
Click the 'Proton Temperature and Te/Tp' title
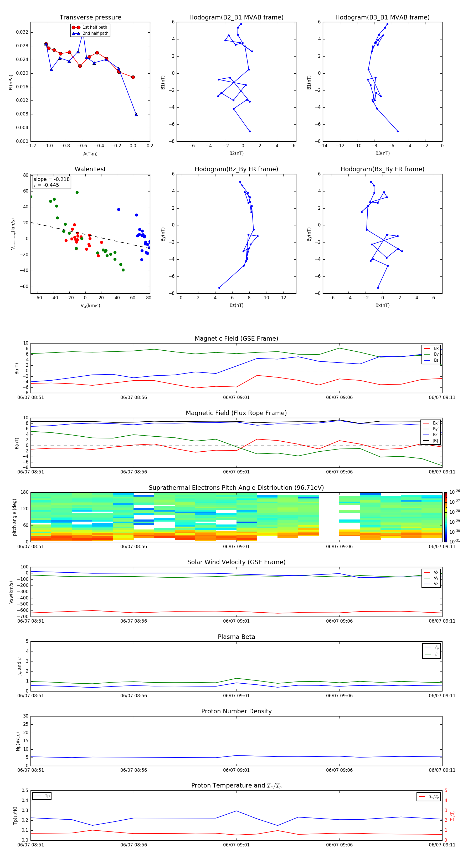[236, 786]
